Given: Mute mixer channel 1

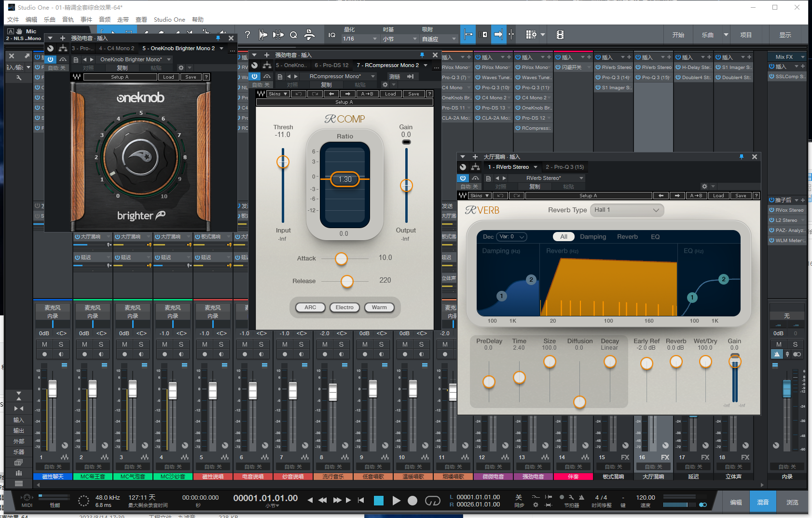Looking at the screenshot, I should (44, 344).
